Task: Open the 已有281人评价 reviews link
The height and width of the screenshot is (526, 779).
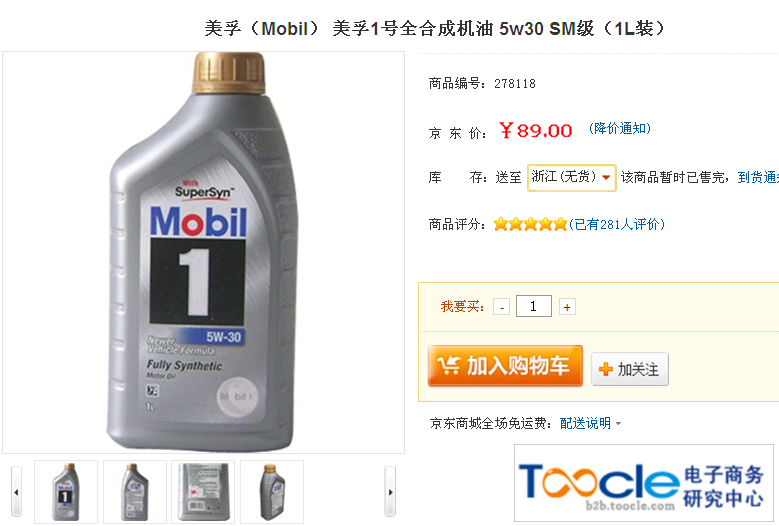Action: 617,225
